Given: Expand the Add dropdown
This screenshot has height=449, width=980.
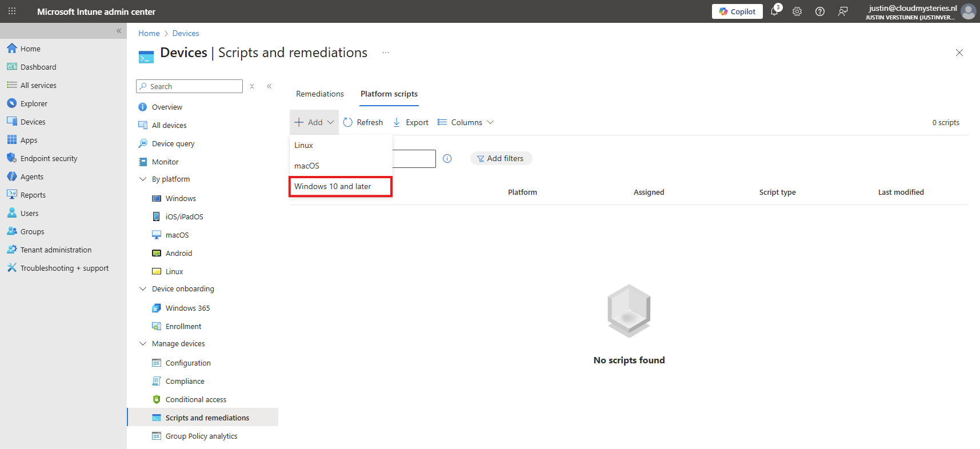Looking at the screenshot, I should click(314, 122).
